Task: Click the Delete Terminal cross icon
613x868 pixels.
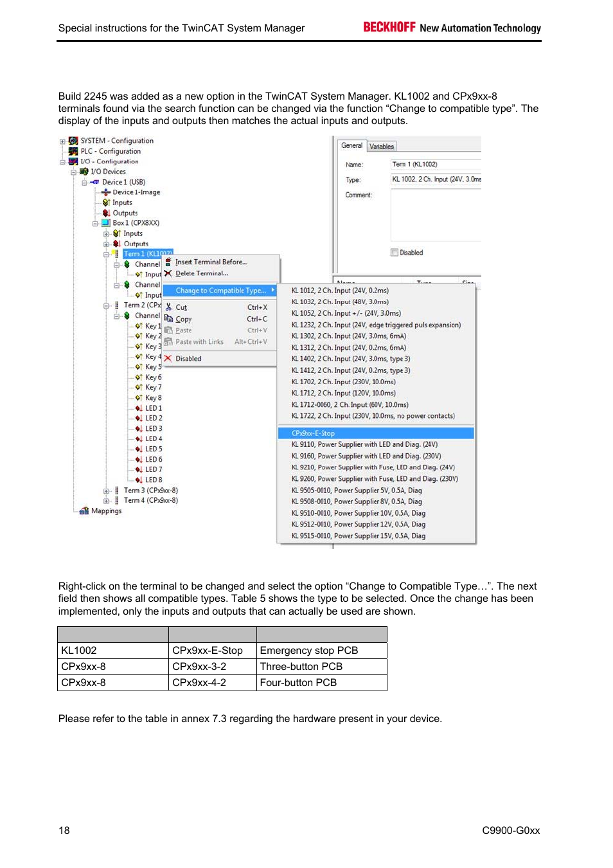Action: pos(168,273)
